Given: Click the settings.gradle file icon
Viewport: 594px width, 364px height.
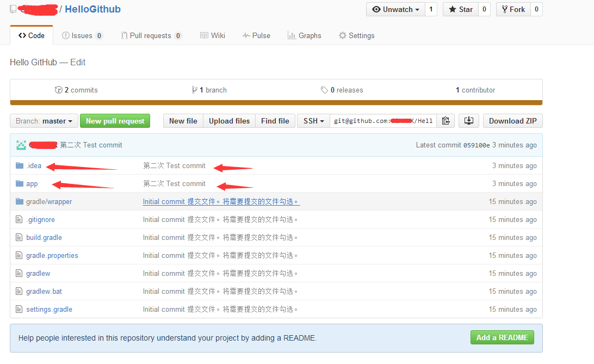Looking at the screenshot, I should 19,309.
